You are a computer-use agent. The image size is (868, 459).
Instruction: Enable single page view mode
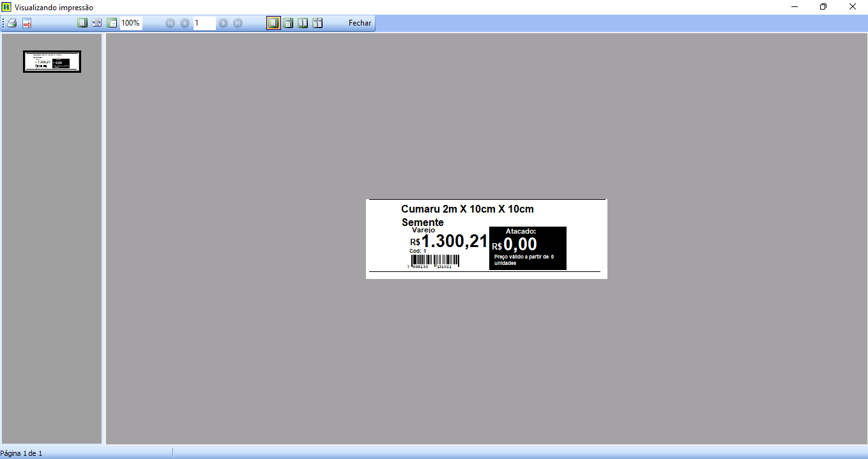(x=273, y=23)
